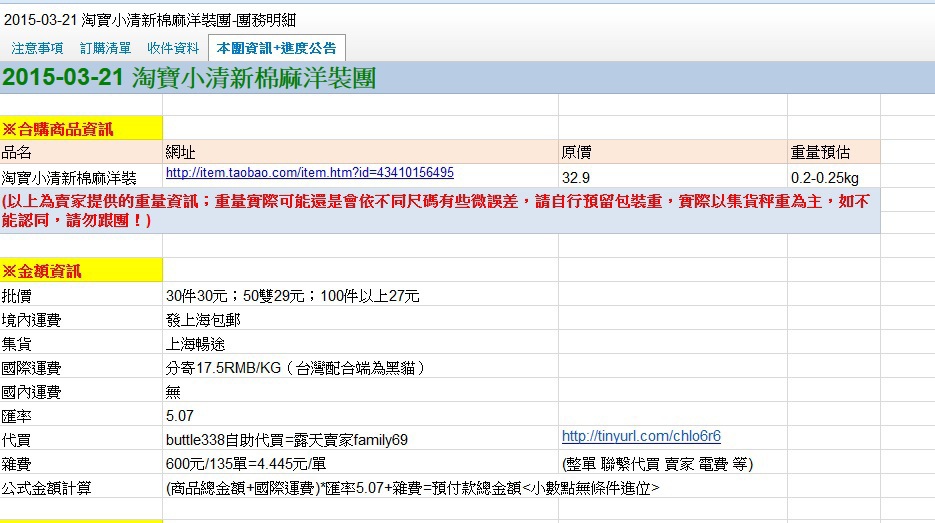Screen dimensions: 935x523
Task: Click the cell buttle338自助代買
Action: click(x=360, y=440)
